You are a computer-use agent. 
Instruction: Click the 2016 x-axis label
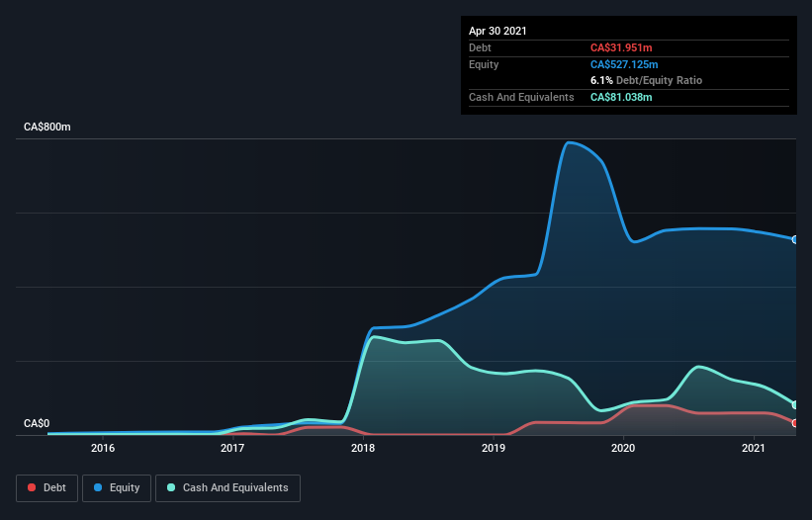(x=103, y=448)
